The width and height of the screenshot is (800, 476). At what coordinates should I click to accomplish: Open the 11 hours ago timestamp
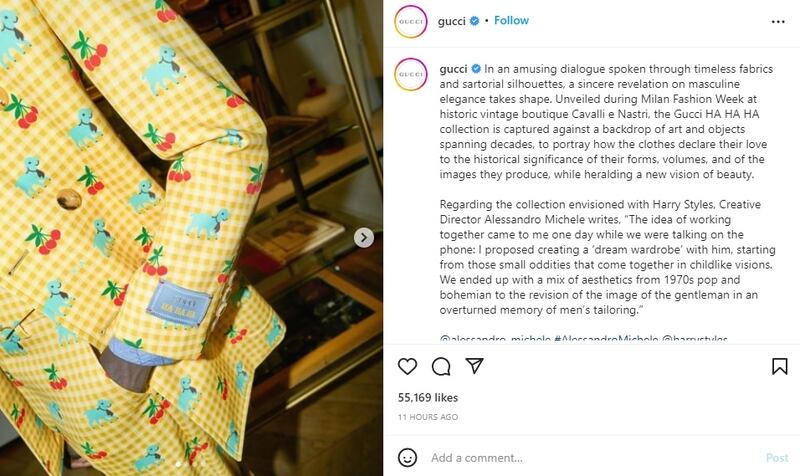tap(428, 417)
